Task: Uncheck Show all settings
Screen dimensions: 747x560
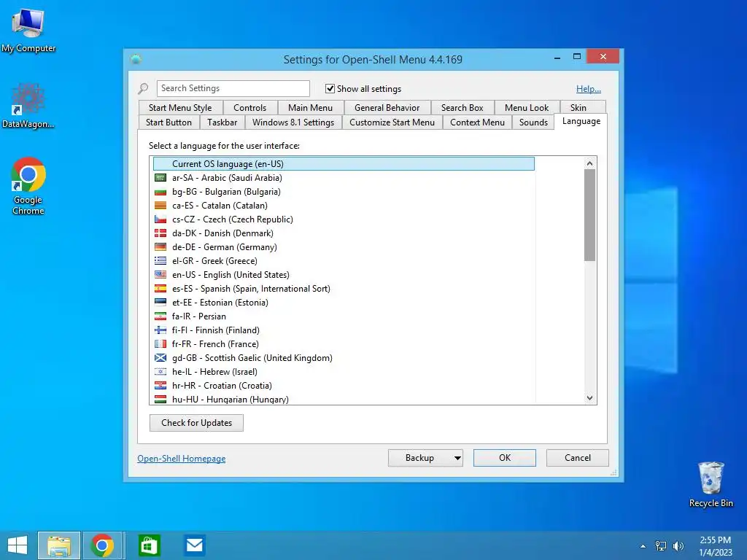Action: point(330,88)
